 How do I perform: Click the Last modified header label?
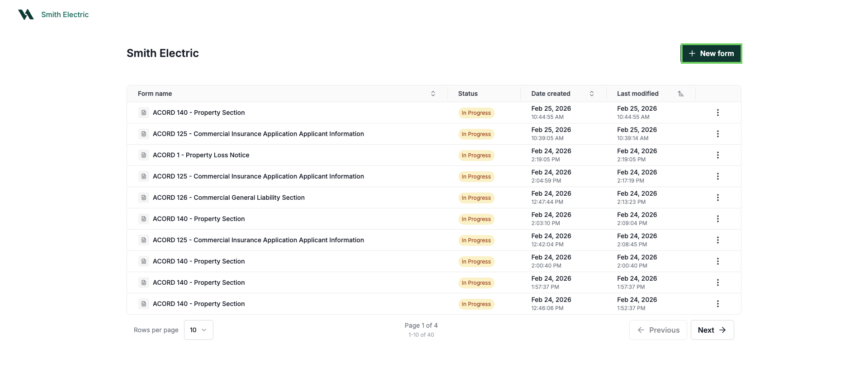(637, 94)
